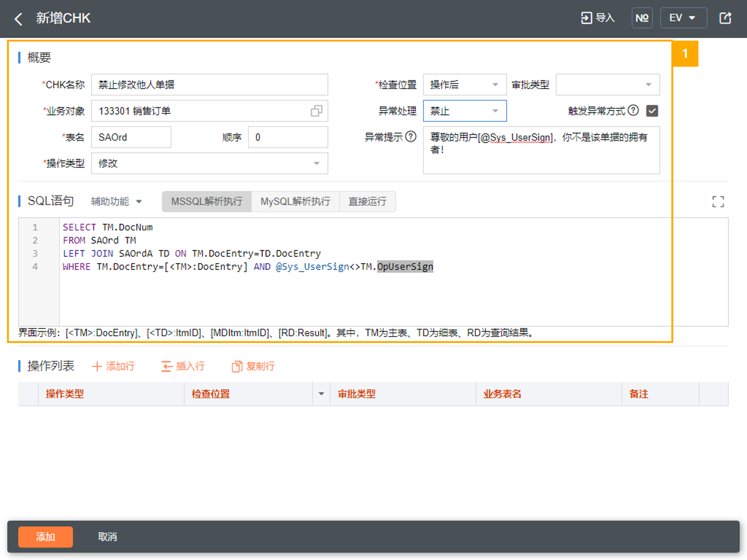747x560 pixels.
Task: Click the orange 添加 button
Action: [x=45, y=537]
